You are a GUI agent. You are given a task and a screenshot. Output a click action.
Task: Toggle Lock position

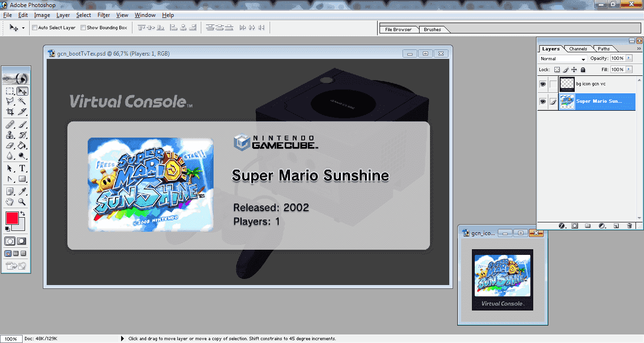click(x=574, y=70)
